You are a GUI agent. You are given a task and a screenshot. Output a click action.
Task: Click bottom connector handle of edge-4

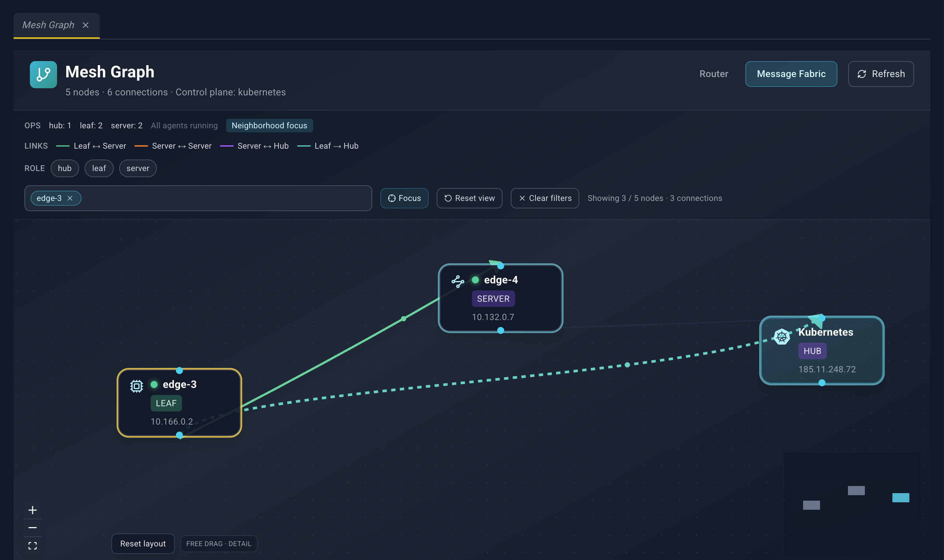501,331
